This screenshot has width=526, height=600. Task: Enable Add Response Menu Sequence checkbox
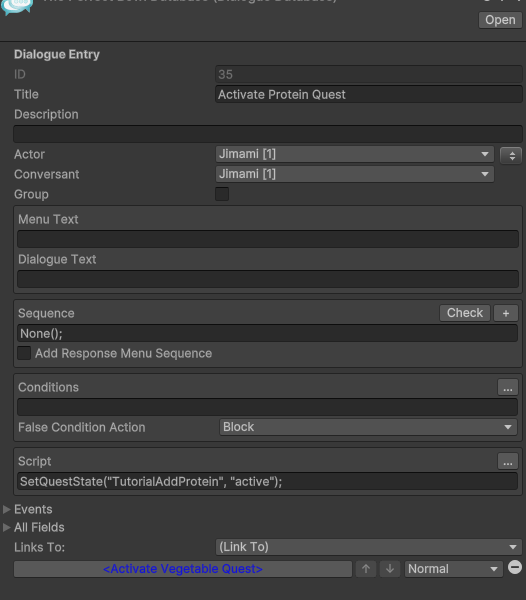(x=24, y=353)
